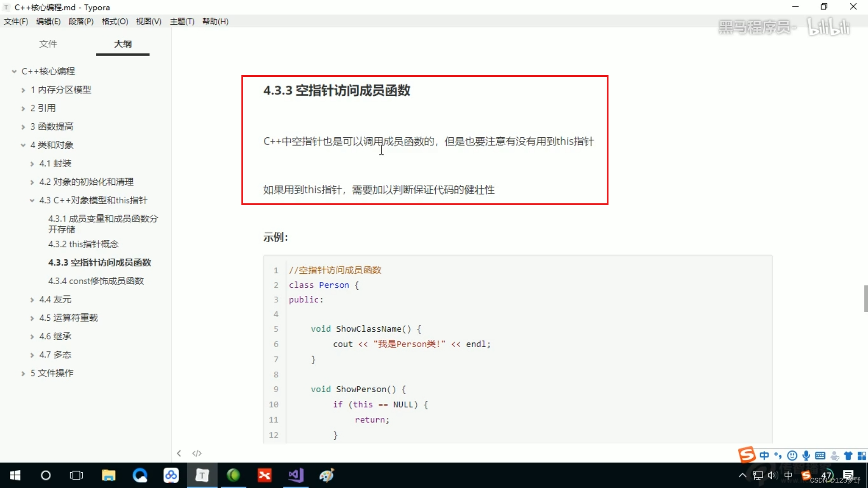The height and width of the screenshot is (488, 868).
Task: Jump to 4.3.1 成员变量和成员函数分开存储
Action: click(103, 224)
